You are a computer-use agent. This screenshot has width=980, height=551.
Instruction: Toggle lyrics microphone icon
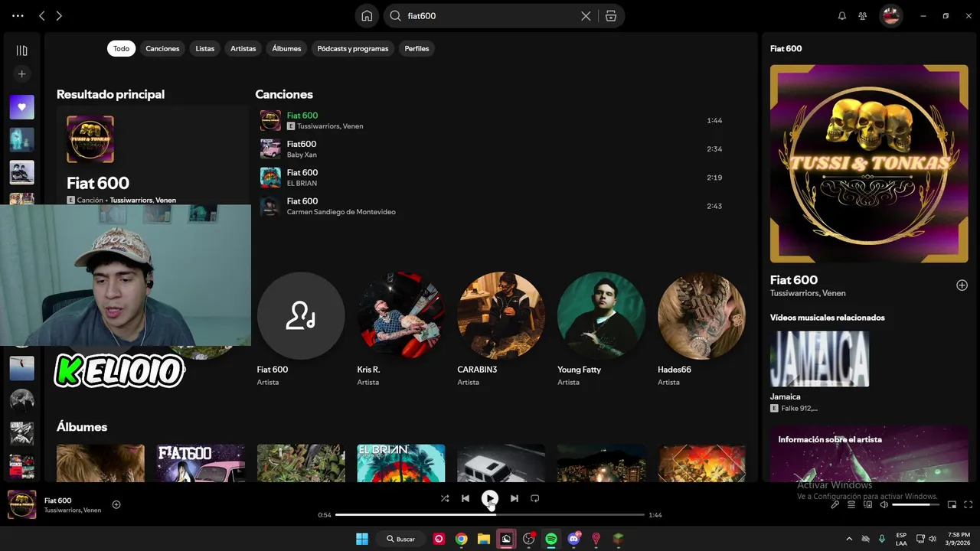click(x=835, y=504)
